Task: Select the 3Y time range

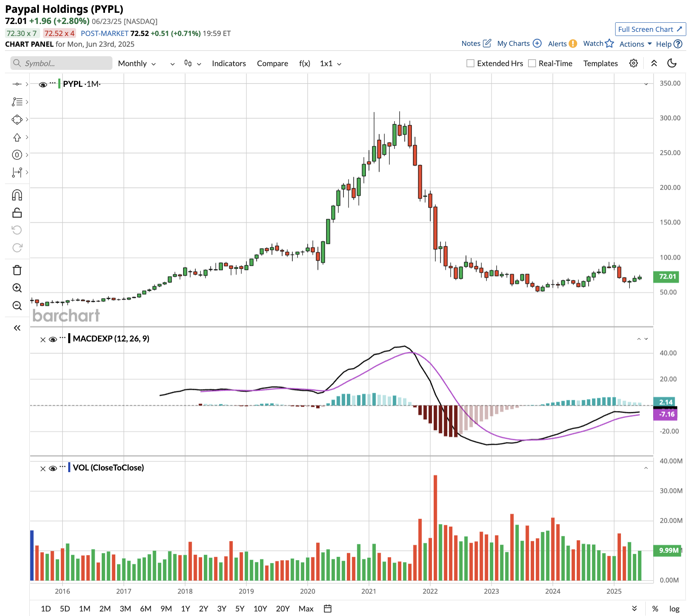Action: click(222, 609)
